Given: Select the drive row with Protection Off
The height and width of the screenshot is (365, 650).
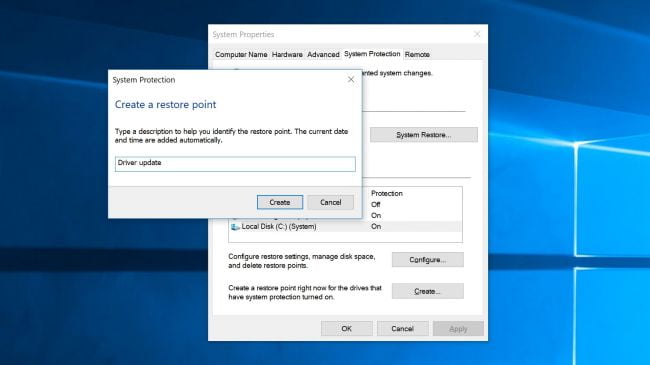Looking at the screenshot, I should [x=411, y=204].
